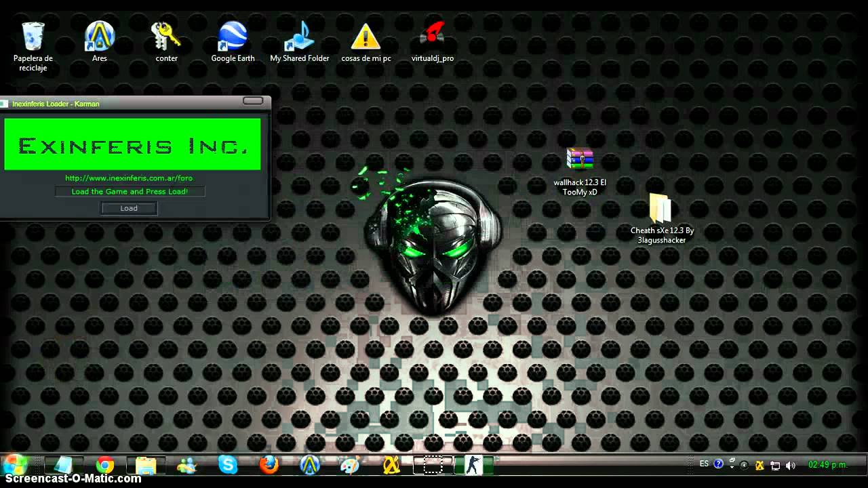Screen dimensions: 868x488
Task: Open Paint palette icon in the taskbar
Action: 350,465
